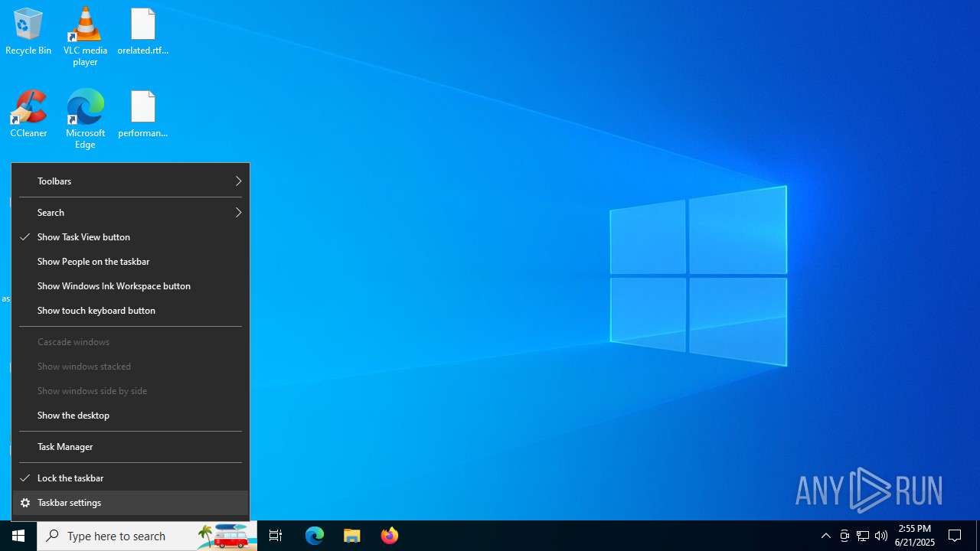The width and height of the screenshot is (980, 551).
Task: Open Taskbar settings
Action: click(x=131, y=503)
